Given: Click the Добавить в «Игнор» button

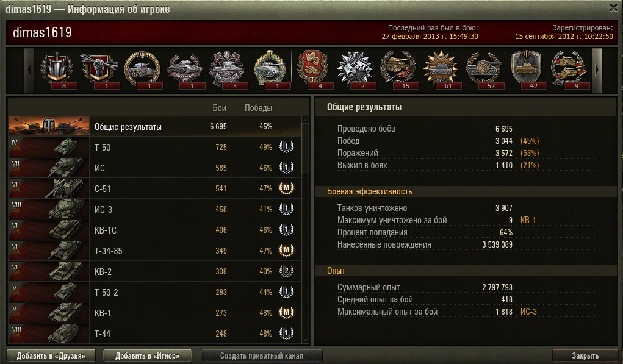Looking at the screenshot, I should tap(147, 355).
